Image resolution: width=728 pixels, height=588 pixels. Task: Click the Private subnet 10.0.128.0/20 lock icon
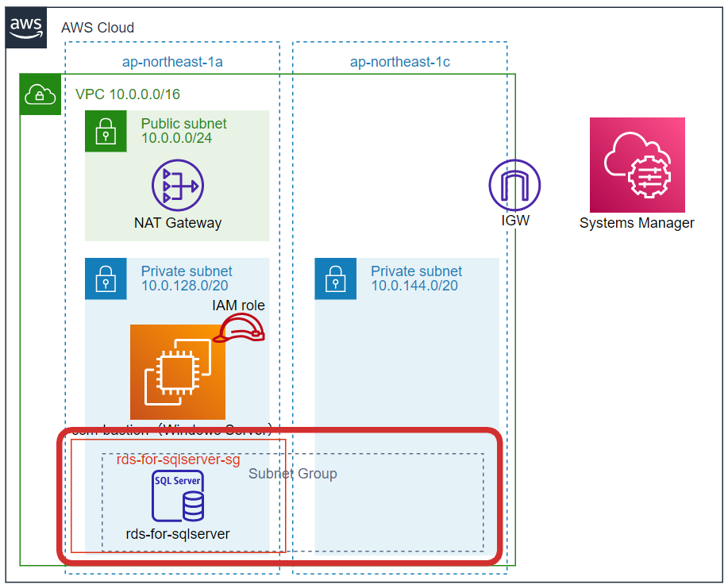(x=106, y=279)
